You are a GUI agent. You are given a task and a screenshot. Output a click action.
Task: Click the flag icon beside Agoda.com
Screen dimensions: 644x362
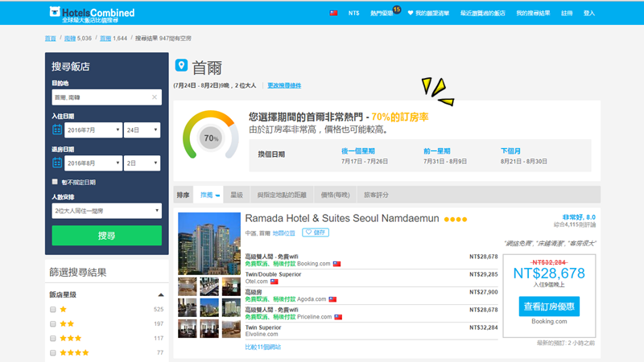pos(332,299)
